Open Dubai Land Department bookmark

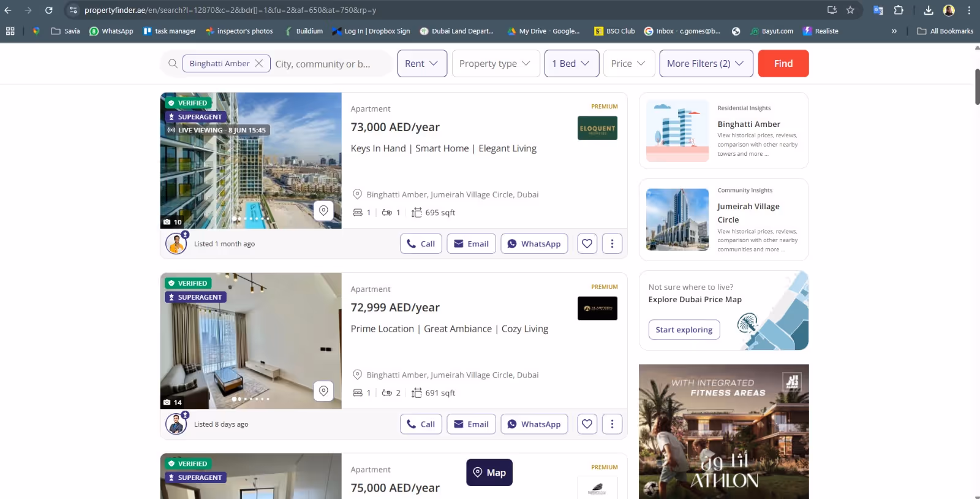point(457,31)
